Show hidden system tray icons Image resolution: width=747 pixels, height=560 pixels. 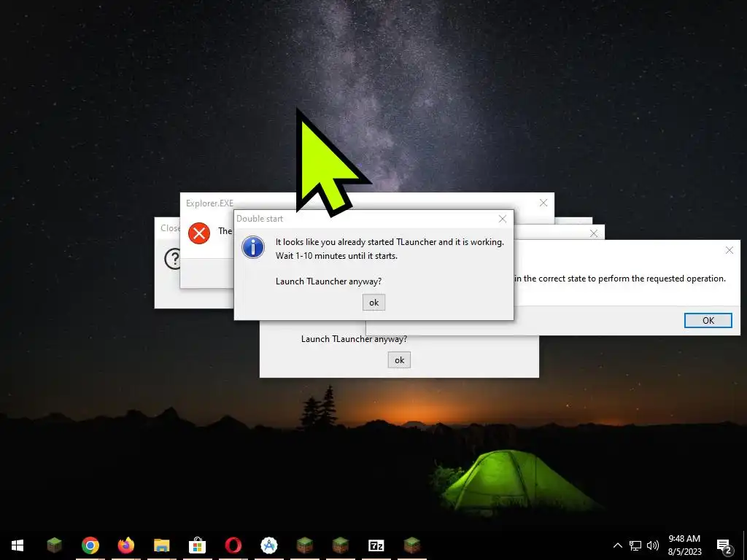[x=617, y=545]
